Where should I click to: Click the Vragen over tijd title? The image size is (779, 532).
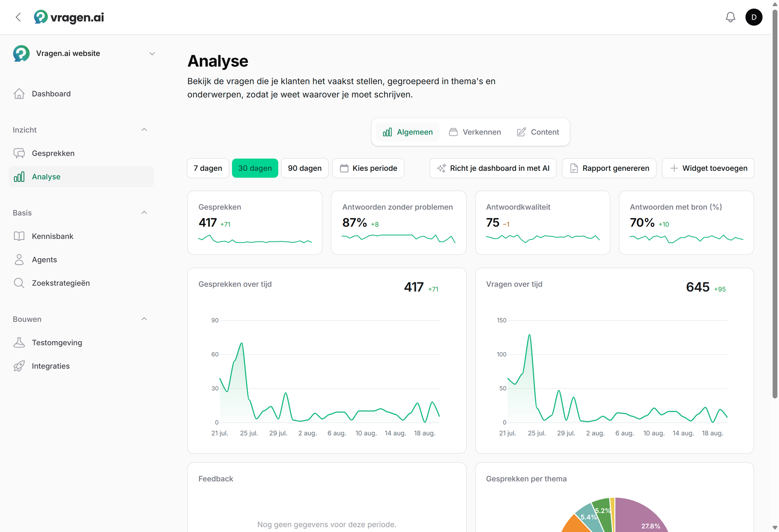click(514, 284)
